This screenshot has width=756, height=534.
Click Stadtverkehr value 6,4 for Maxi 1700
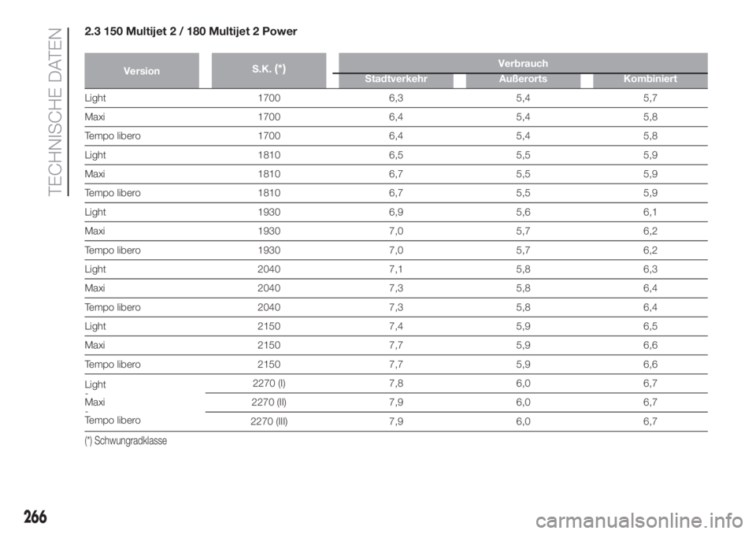pos(396,117)
